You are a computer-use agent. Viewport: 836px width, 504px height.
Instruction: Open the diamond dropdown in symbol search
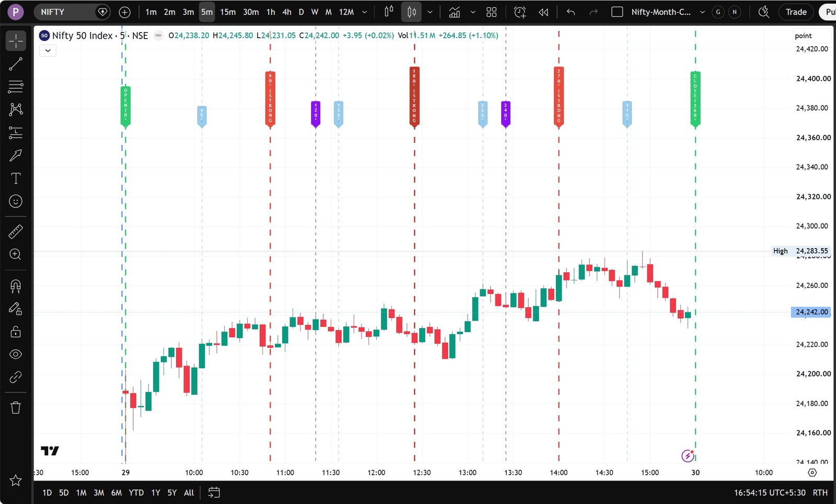tap(103, 12)
